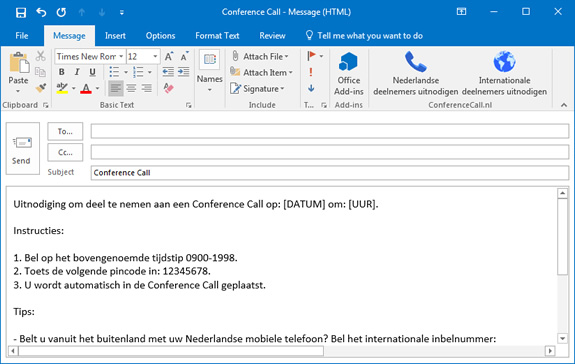Focus the To recipients field
Viewport: 575px width, 364px height.
[x=330, y=131]
